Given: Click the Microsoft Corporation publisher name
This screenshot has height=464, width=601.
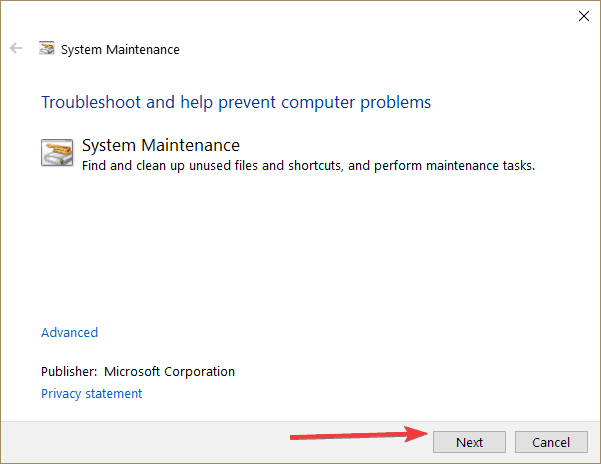Looking at the screenshot, I should click(169, 372).
